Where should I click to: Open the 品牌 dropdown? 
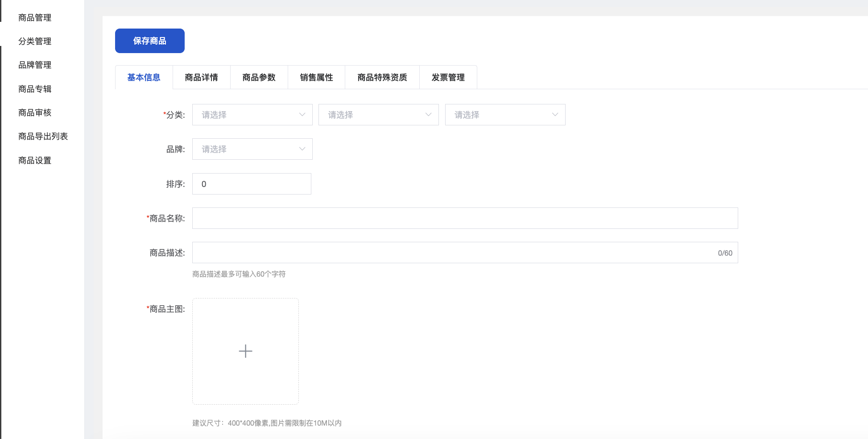(252, 149)
